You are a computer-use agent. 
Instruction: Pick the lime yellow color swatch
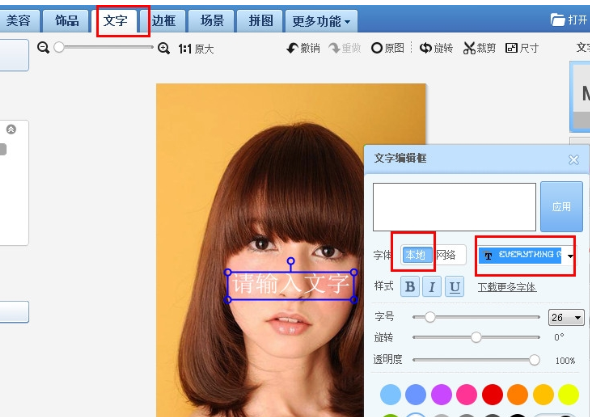pos(569,394)
